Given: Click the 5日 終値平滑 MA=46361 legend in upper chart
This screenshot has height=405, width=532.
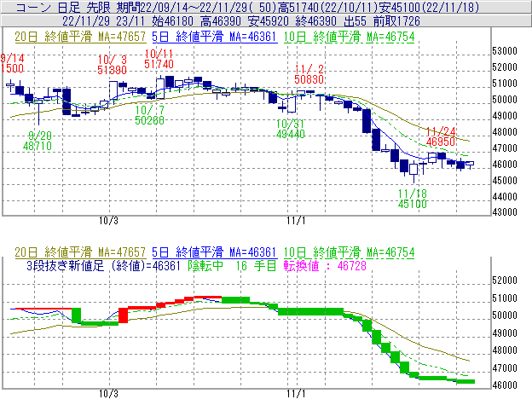Looking at the screenshot, I should (215, 37).
